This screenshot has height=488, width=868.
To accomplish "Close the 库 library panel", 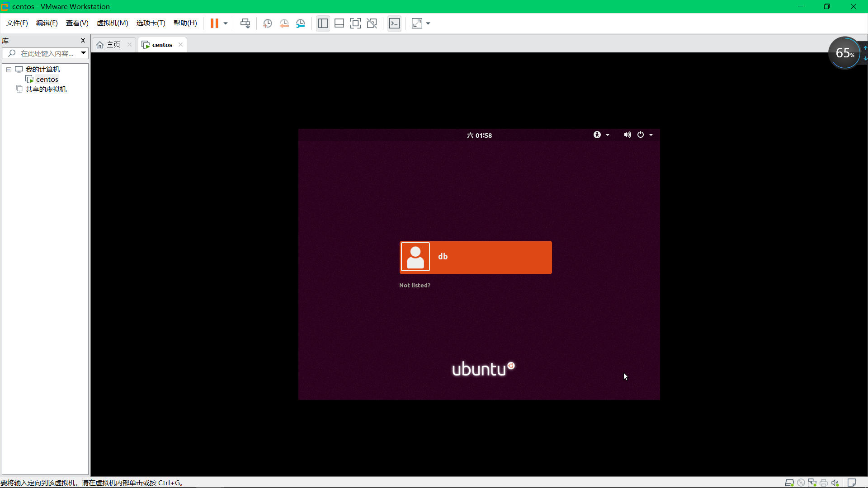I will 83,41.
